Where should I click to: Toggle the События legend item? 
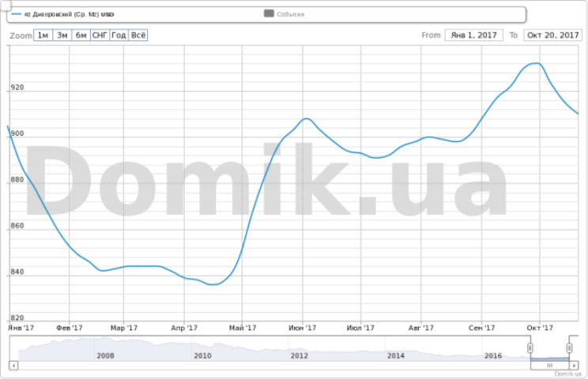[285, 14]
